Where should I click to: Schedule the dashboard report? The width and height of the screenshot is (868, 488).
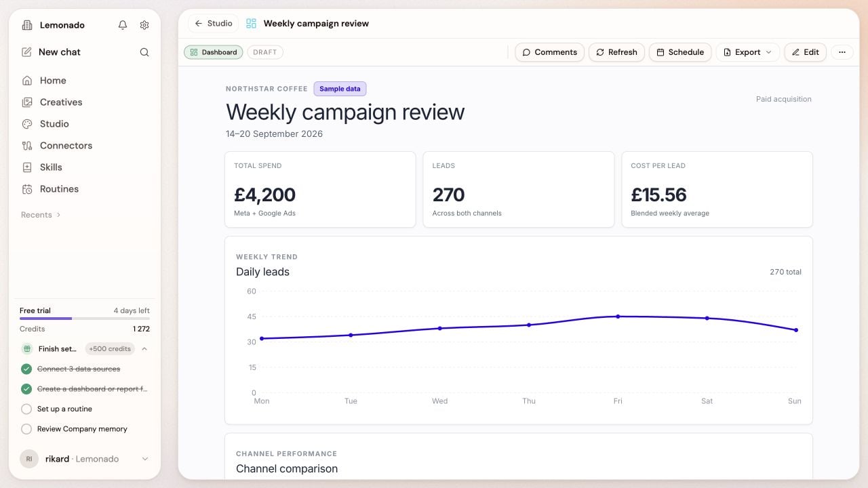coord(680,52)
